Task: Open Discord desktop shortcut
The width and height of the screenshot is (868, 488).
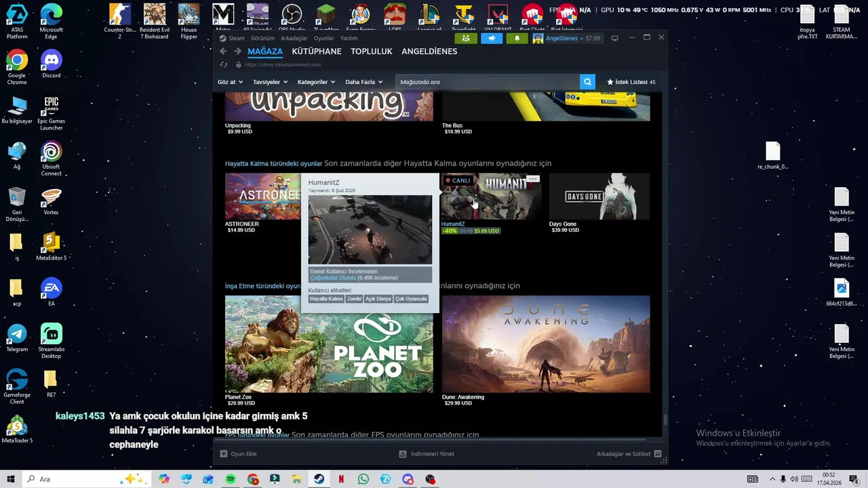Action: [x=51, y=64]
